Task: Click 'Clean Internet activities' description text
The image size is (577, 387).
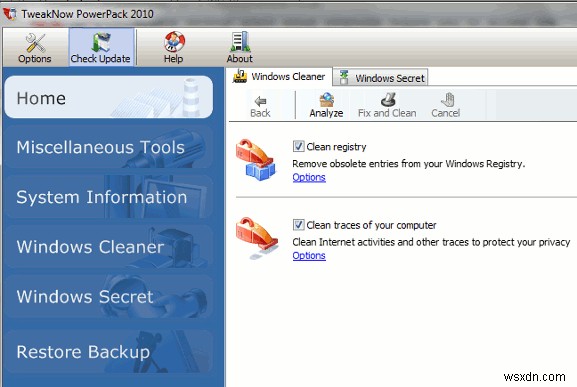Action: pyautogui.click(x=431, y=242)
